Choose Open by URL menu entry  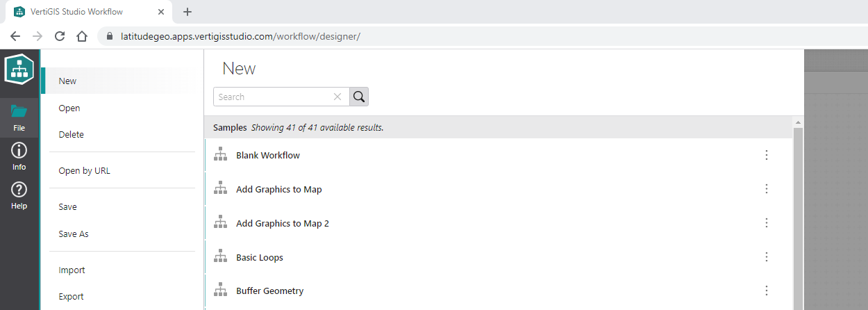click(x=85, y=171)
